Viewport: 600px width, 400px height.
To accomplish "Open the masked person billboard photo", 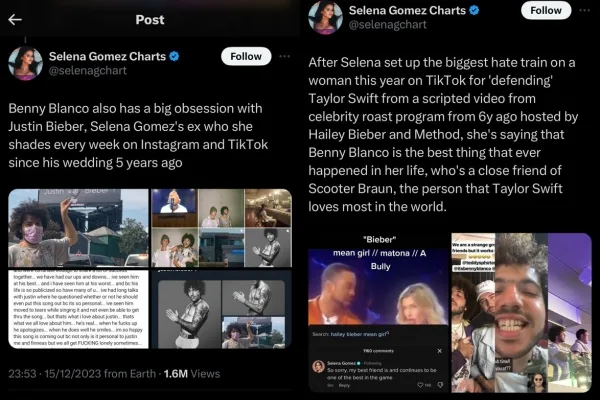I will [x=78, y=228].
